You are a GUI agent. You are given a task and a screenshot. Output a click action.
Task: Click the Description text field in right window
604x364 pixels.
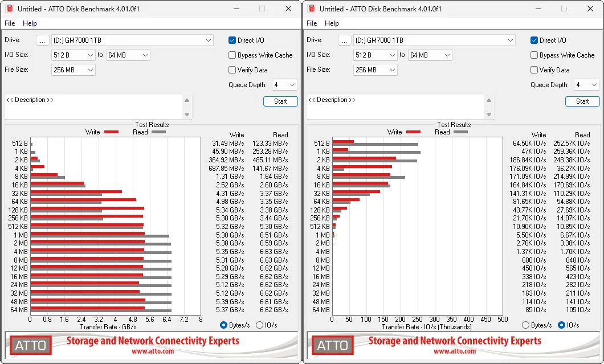click(397, 107)
